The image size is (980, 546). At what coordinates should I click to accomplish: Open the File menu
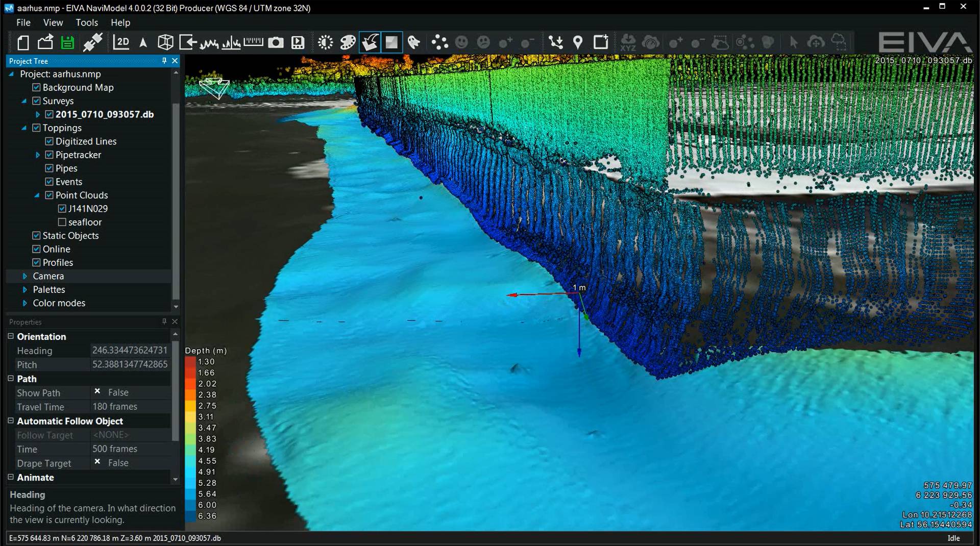pos(23,22)
